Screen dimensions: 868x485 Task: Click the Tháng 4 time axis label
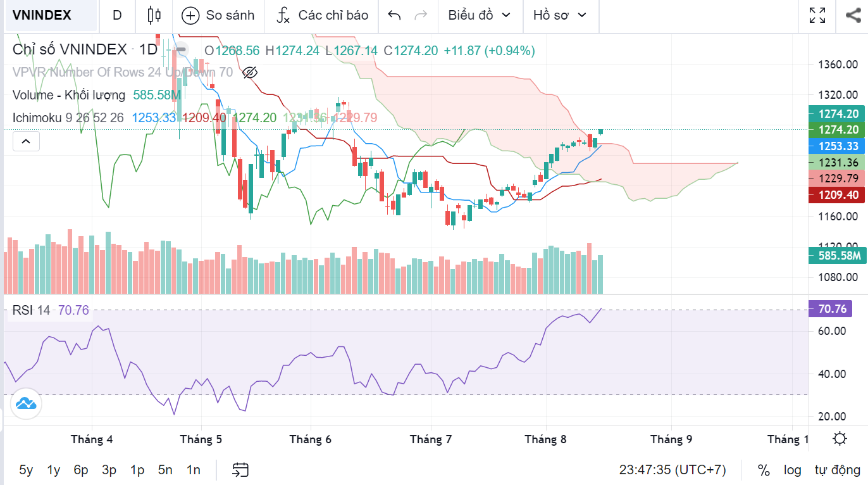tap(92, 439)
